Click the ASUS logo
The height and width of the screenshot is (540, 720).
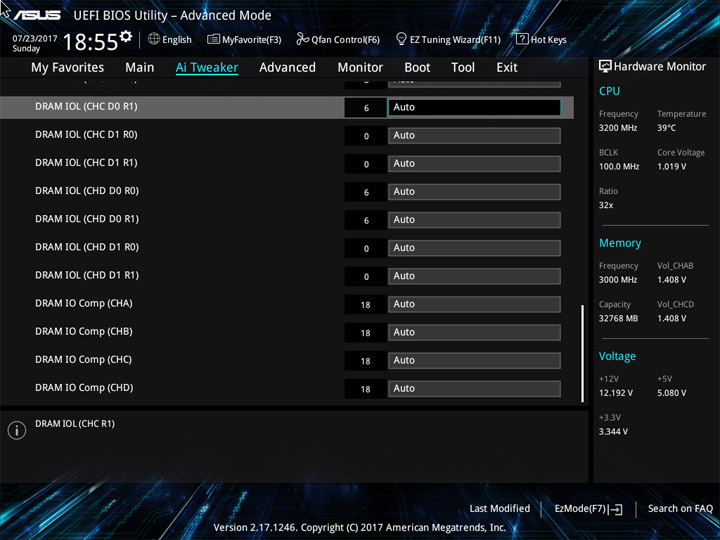[x=37, y=16]
